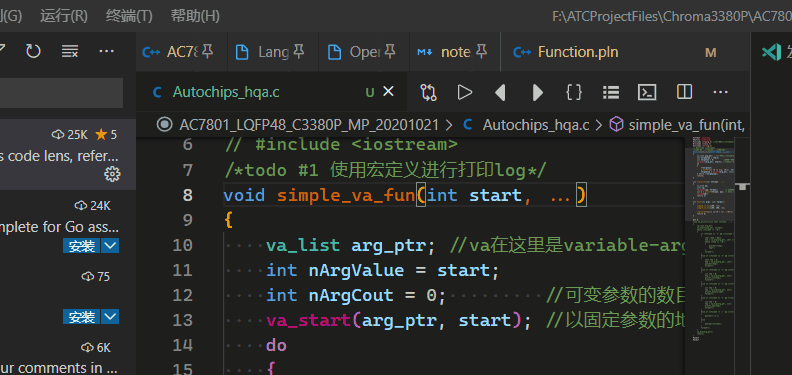This screenshot has width=792, height=375.
Task: Switch to the Oper pinned tab
Action: click(364, 52)
